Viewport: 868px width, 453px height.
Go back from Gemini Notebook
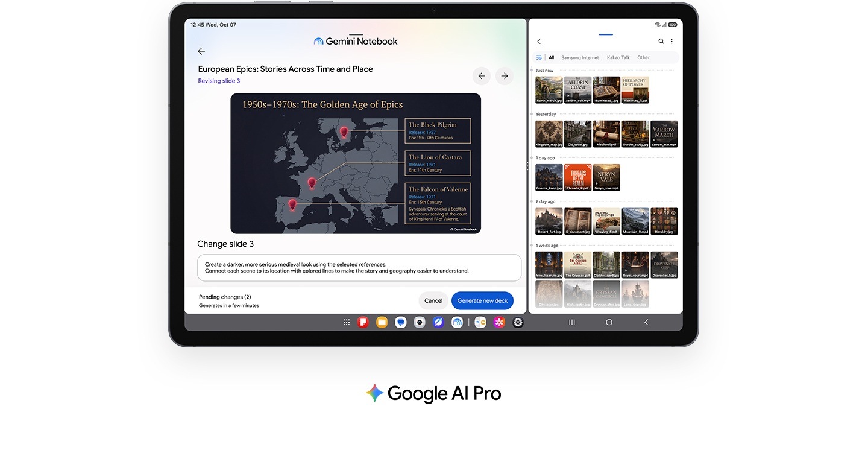pos(201,52)
